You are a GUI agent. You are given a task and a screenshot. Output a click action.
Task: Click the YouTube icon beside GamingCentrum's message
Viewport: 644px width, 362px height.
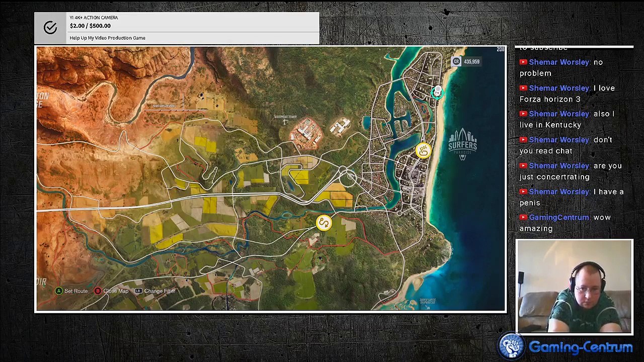523,217
